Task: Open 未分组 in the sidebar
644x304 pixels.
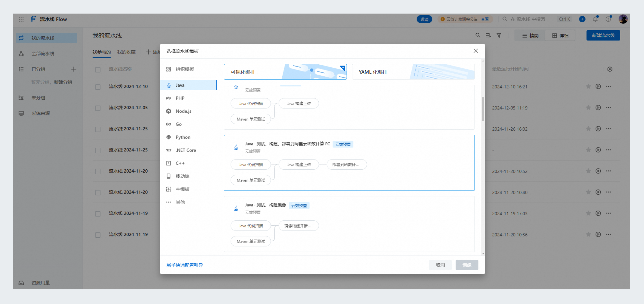Action: click(46, 98)
